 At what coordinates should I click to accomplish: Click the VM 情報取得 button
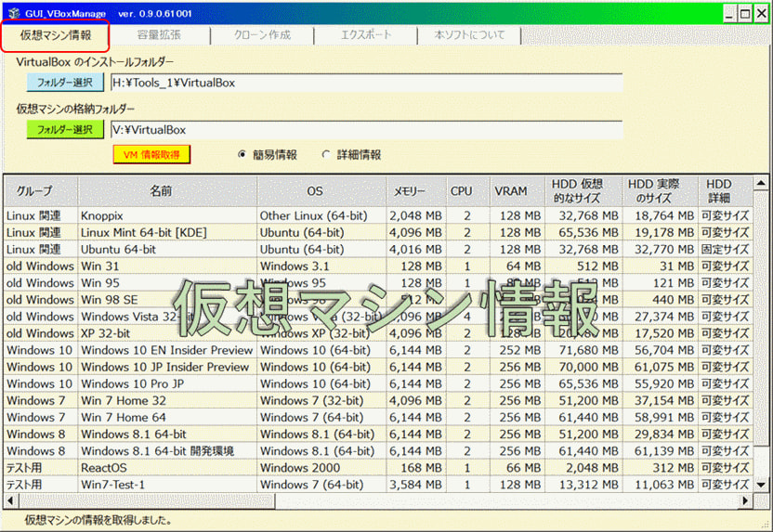151,155
